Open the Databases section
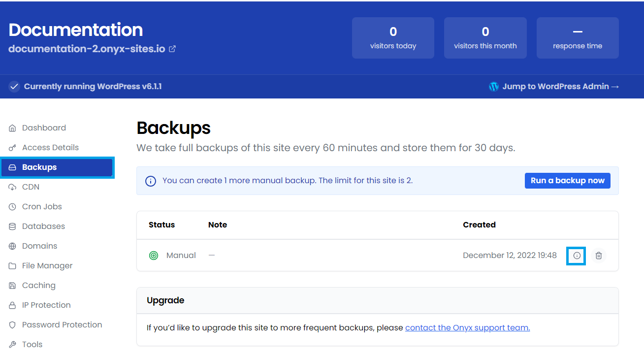The image size is (644, 355). pos(43,226)
